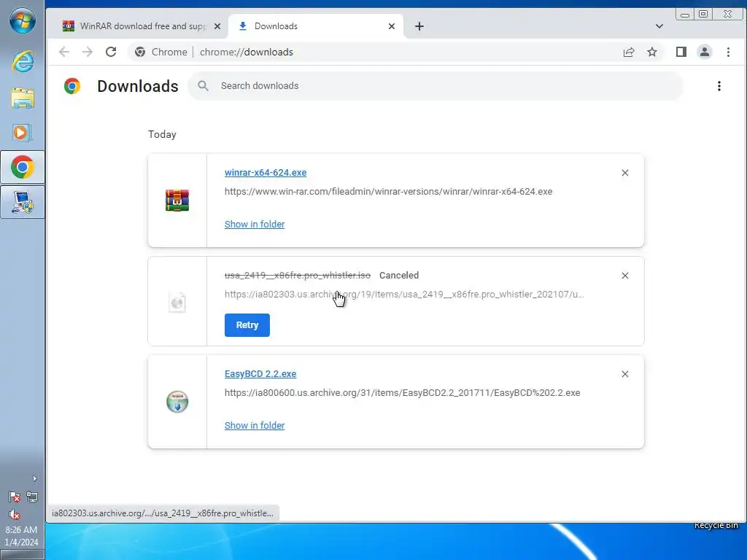Share this page using the share icon
Viewport: 747px width, 560px height.
(x=629, y=52)
